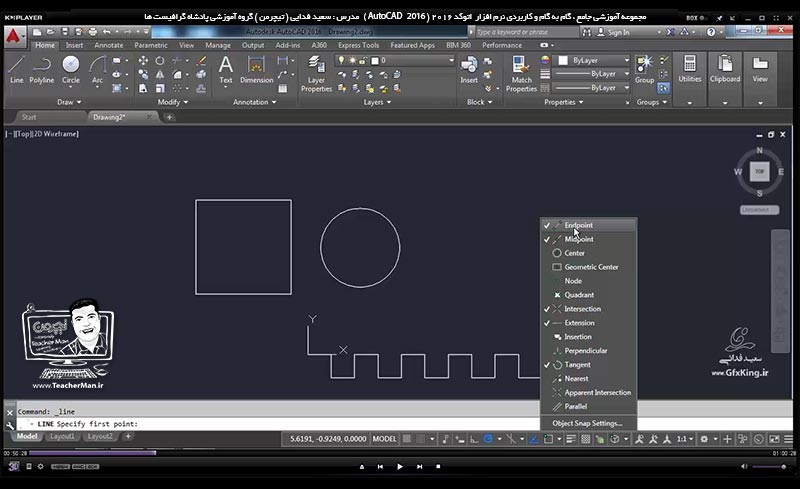Enable Quadrant object snap
Viewport: 800px width, 489px height.
pos(588,295)
